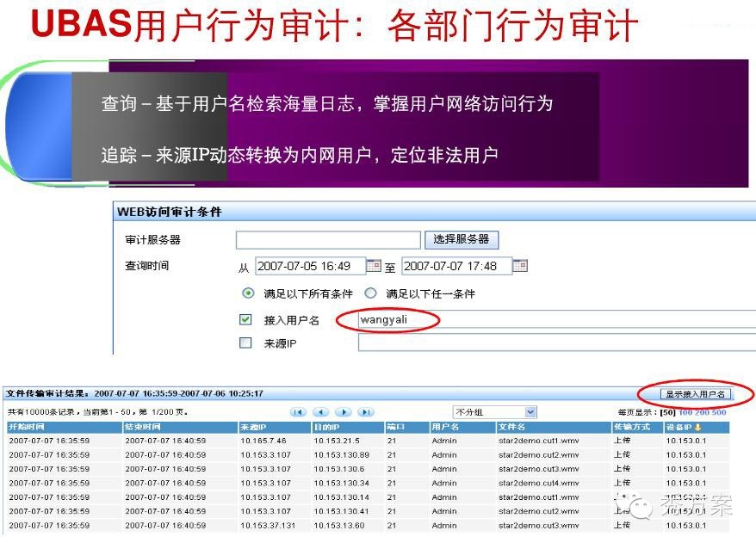Click the 选择服务器 button

[462, 239]
